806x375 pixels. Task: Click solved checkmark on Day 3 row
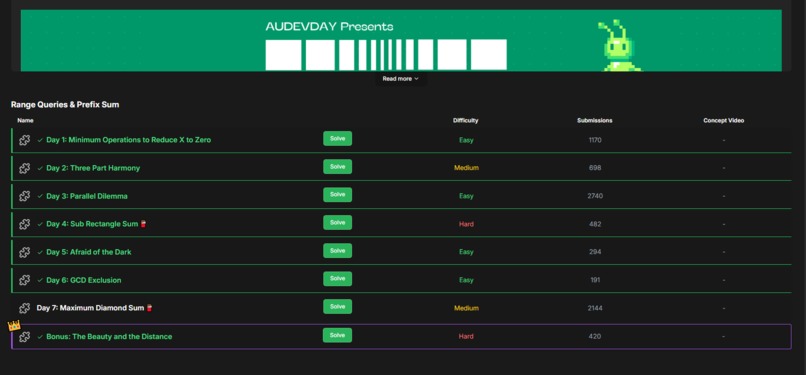(x=40, y=196)
